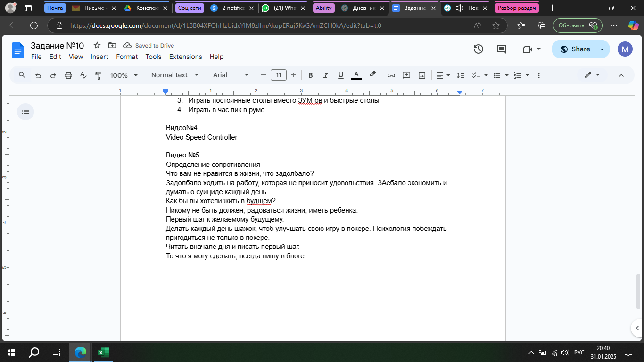This screenshot has height=362, width=644.
Task: Toggle underline formatting
Action: click(341, 75)
